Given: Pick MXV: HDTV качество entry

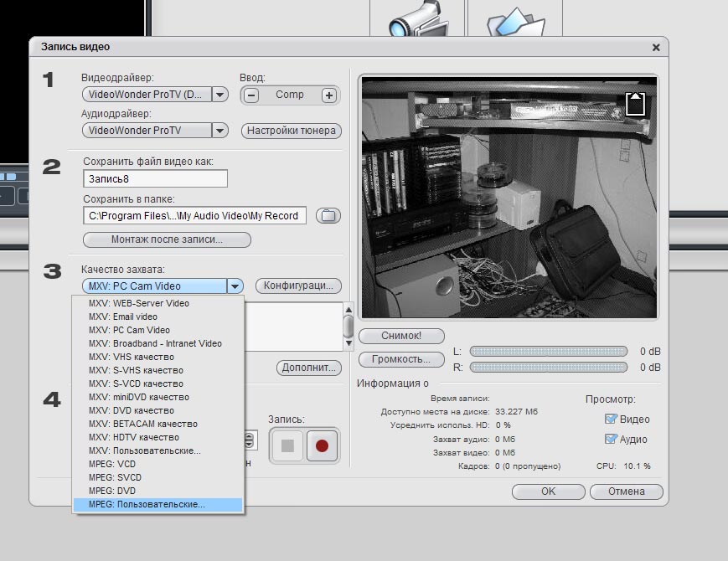Looking at the screenshot, I should pos(133,437).
